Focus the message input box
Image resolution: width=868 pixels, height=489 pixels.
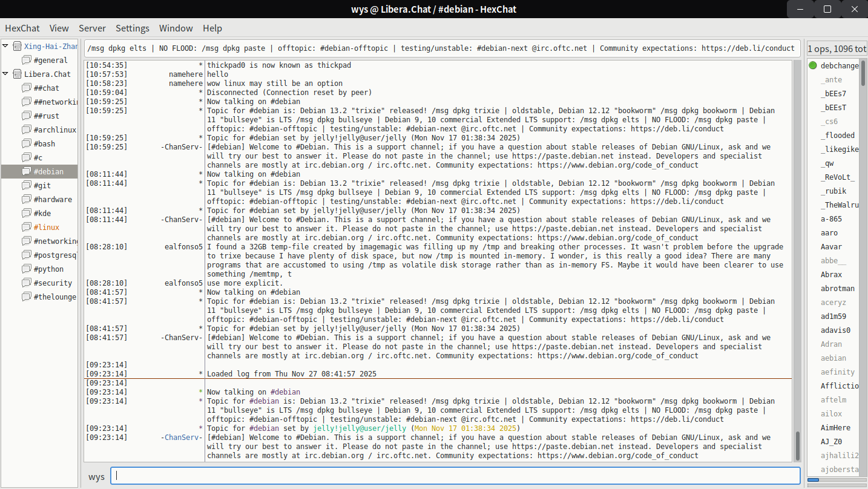tap(455, 476)
